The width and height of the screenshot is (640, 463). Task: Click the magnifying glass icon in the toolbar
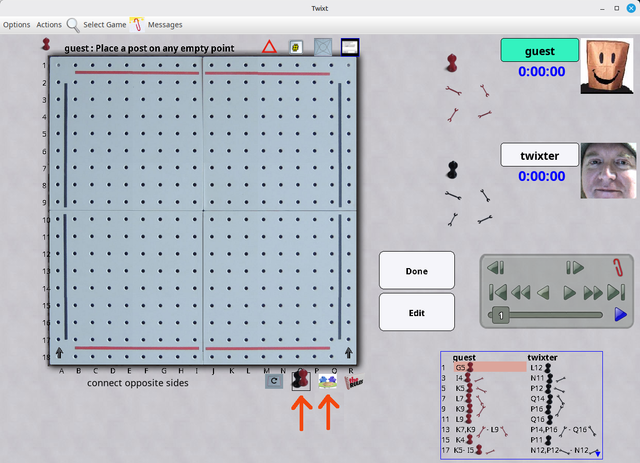(x=73, y=25)
